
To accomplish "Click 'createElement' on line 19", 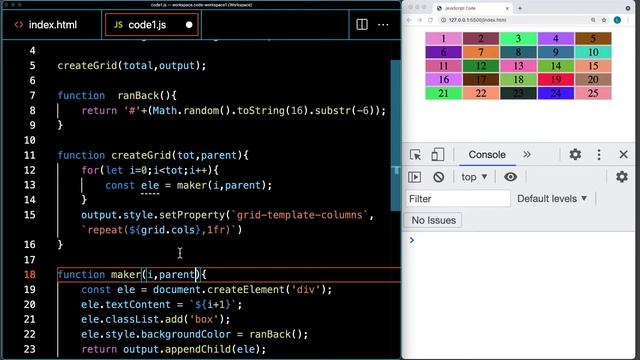I will click(245, 290).
